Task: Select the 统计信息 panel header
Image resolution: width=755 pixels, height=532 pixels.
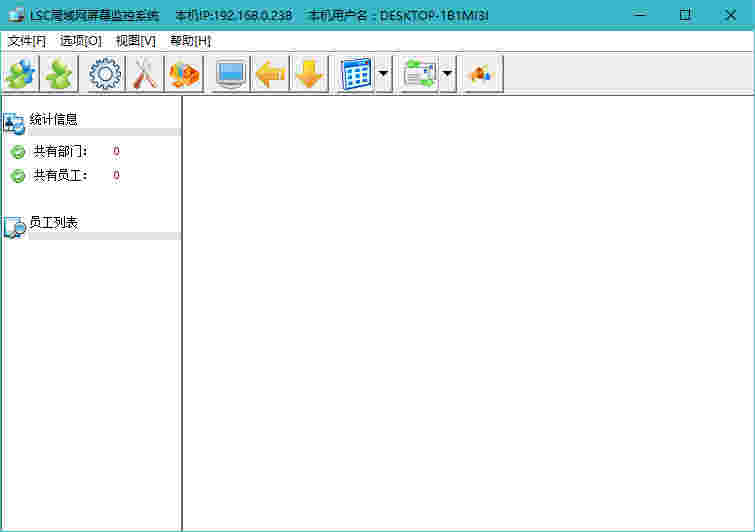Action: click(54, 119)
